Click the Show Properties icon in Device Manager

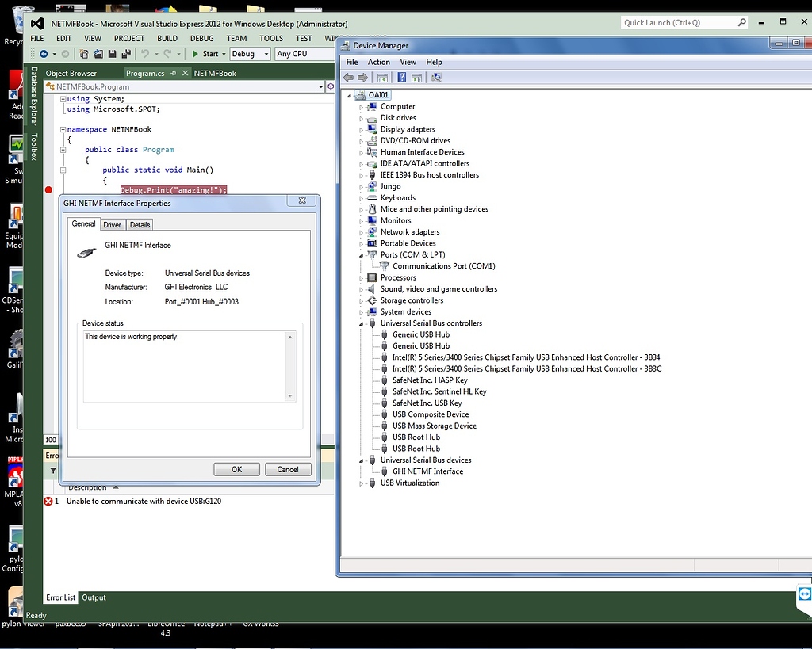416,77
